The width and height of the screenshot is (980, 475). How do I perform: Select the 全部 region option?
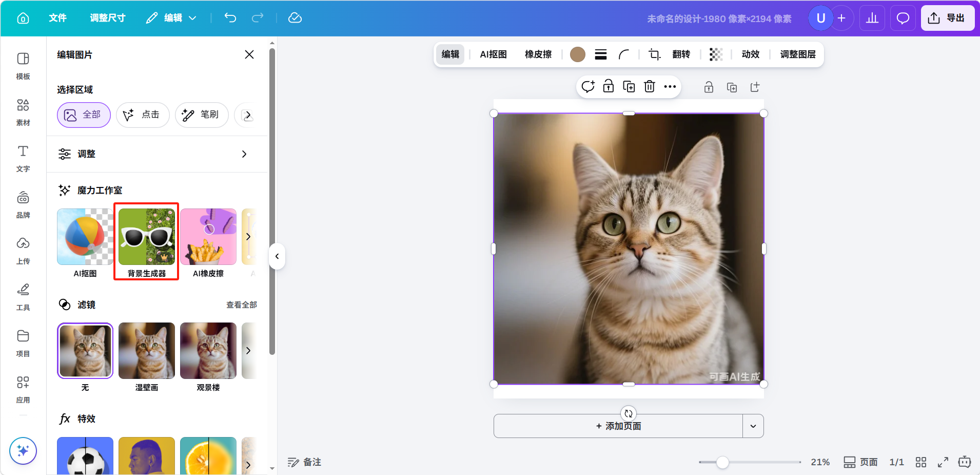tap(84, 115)
